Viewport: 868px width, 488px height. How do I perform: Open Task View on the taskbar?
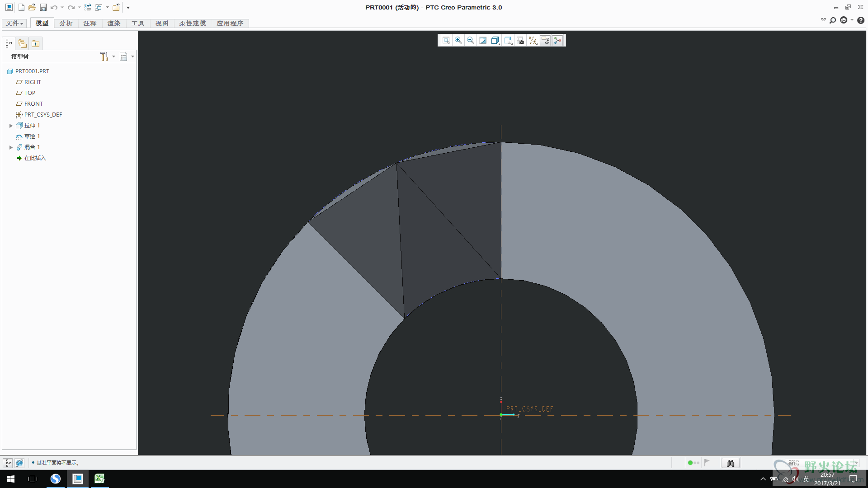click(x=33, y=479)
